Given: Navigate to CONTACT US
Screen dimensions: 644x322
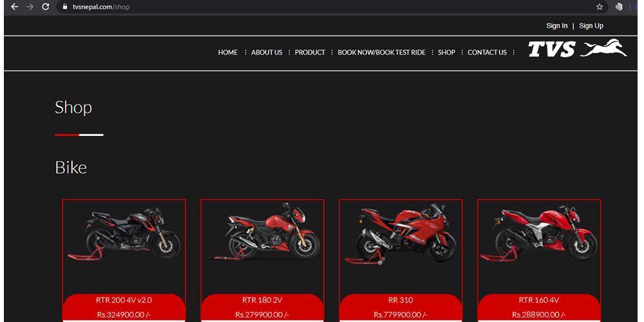Looking at the screenshot, I should 487,53.
